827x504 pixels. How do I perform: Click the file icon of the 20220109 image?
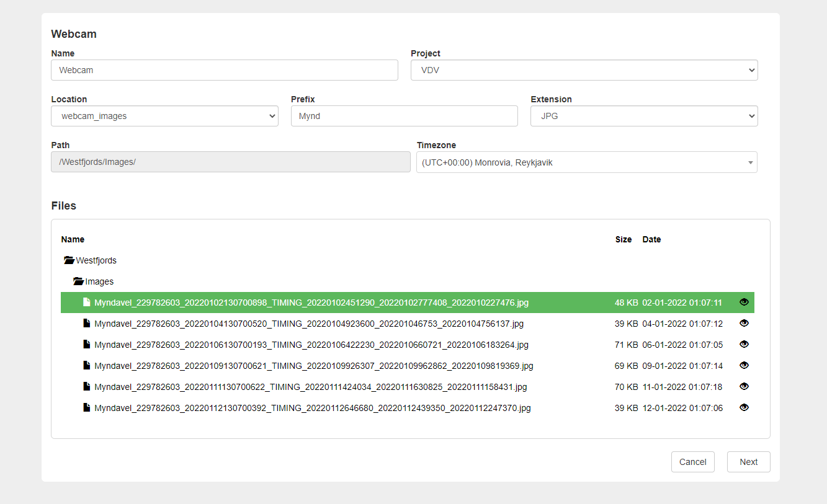tap(87, 366)
